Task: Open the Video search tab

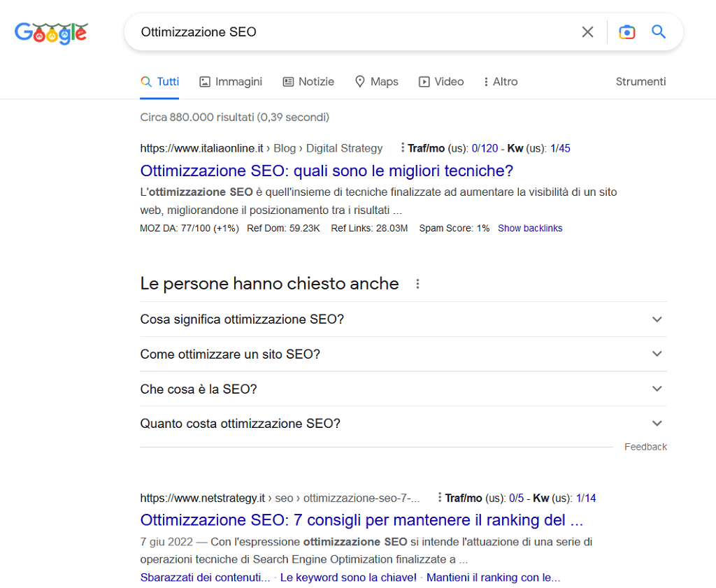Action: 441,81
